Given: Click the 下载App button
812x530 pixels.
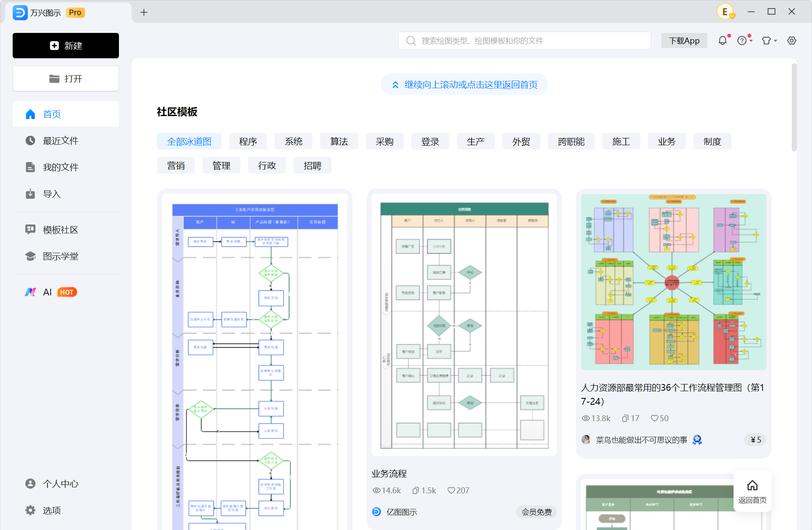Looking at the screenshot, I should point(684,41).
